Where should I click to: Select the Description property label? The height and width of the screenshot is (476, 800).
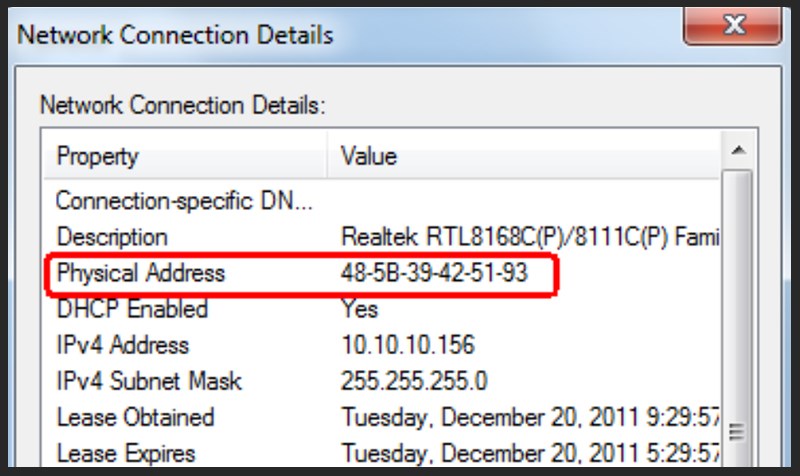(x=112, y=238)
